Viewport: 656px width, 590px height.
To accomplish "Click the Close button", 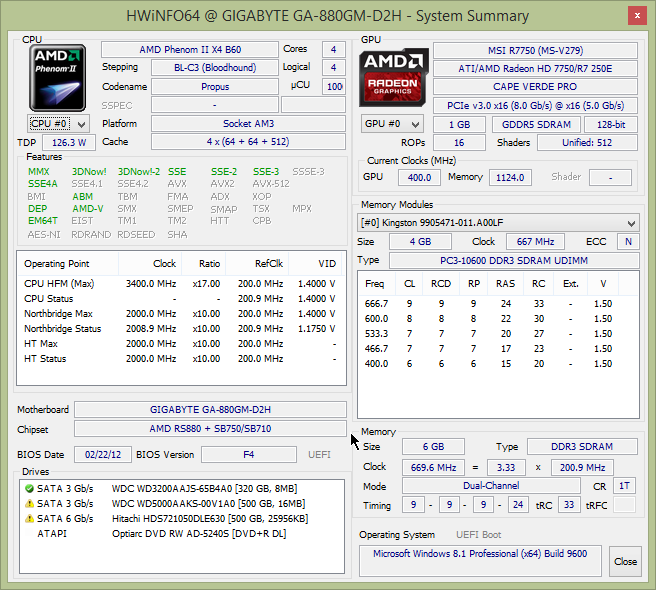I will click(625, 562).
